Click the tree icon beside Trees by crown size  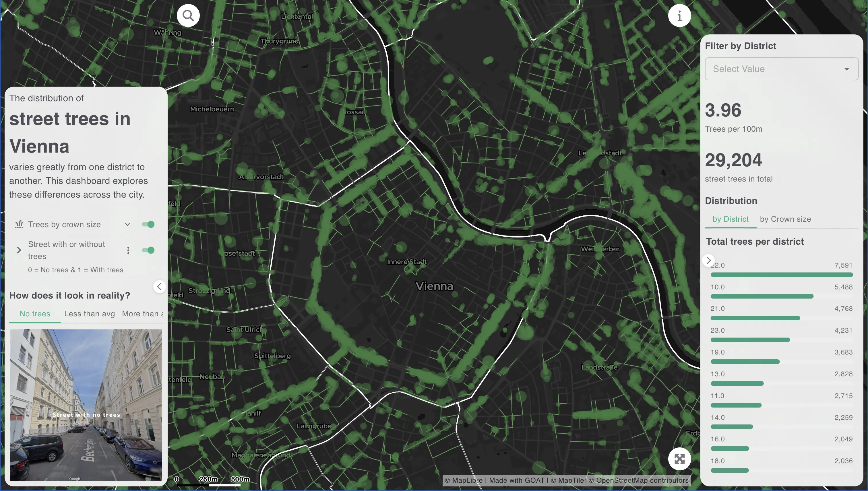tap(19, 224)
